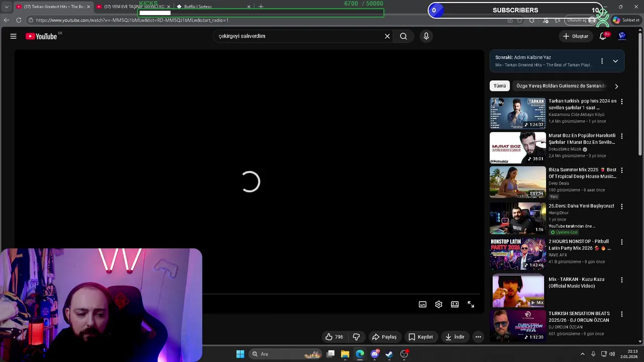This screenshot has height=362, width=644.
Task: Select the Tümü filter chip
Action: coord(500,86)
